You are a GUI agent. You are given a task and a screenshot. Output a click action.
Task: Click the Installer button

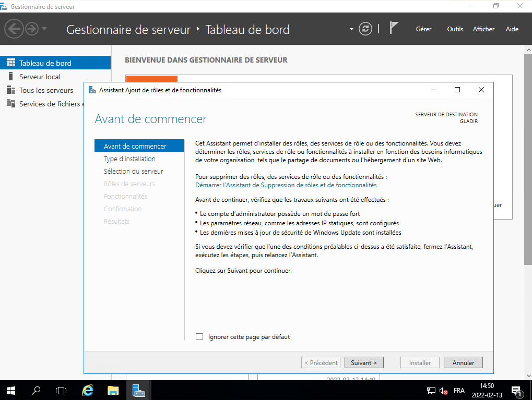(420, 362)
